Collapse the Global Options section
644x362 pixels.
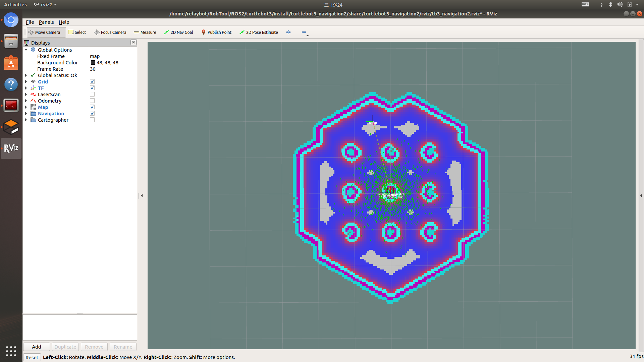click(x=26, y=50)
